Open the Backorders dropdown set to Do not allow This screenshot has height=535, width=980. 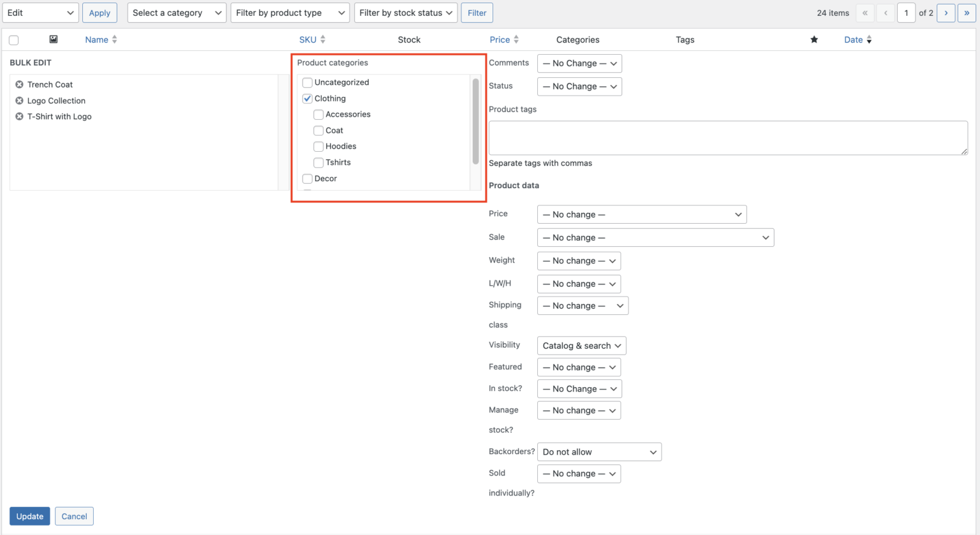click(599, 451)
